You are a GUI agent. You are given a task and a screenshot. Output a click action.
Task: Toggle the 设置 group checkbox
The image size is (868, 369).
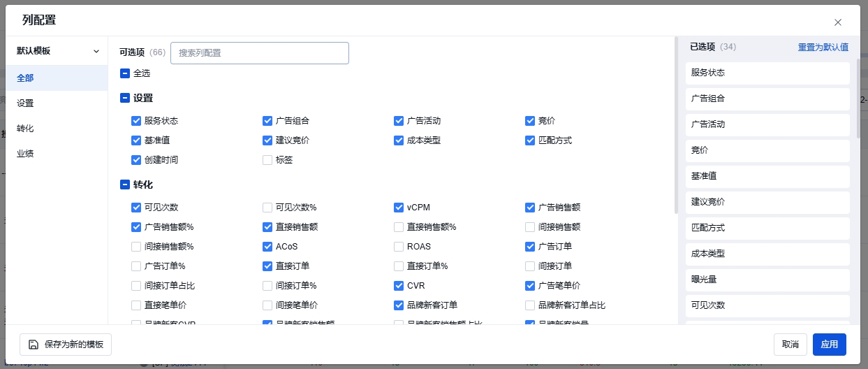(x=125, y=99)
